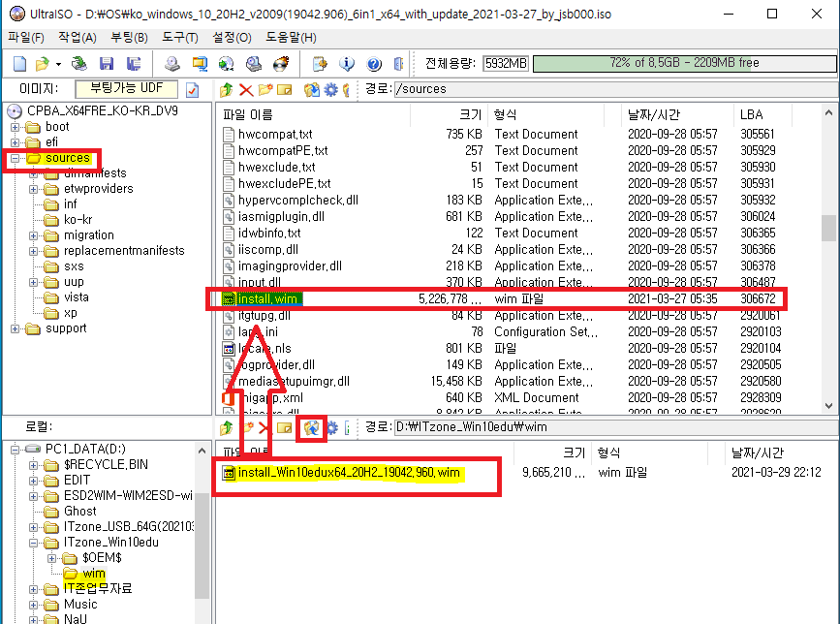Viewport: 840px width, 624px height.
Task: Click the Exit door icon
Action: point(398,64)
